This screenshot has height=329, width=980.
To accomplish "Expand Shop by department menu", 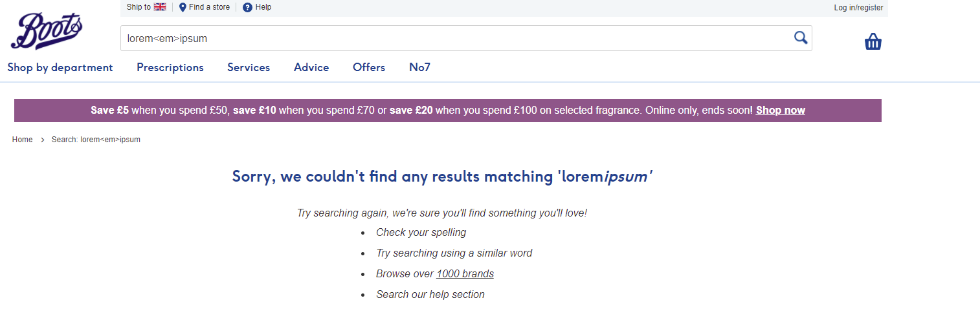I will (x=60, y=67).
